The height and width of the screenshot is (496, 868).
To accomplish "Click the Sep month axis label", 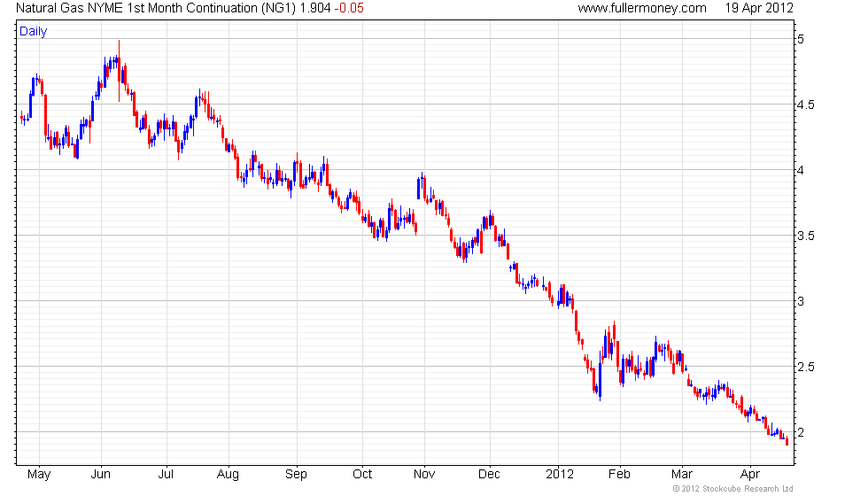I will (296, 475).
